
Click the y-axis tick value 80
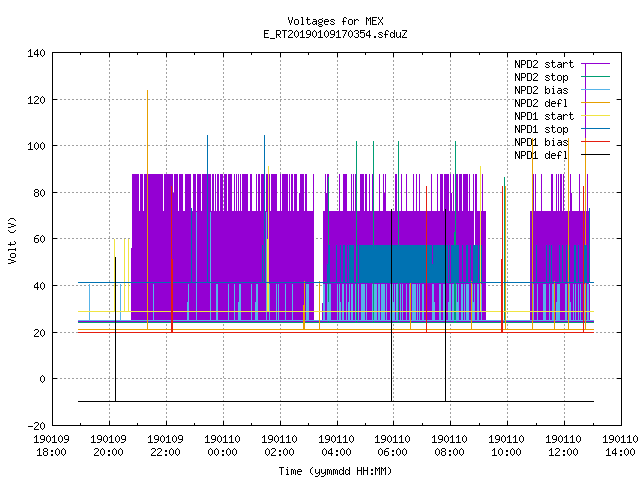pos(39,193)
